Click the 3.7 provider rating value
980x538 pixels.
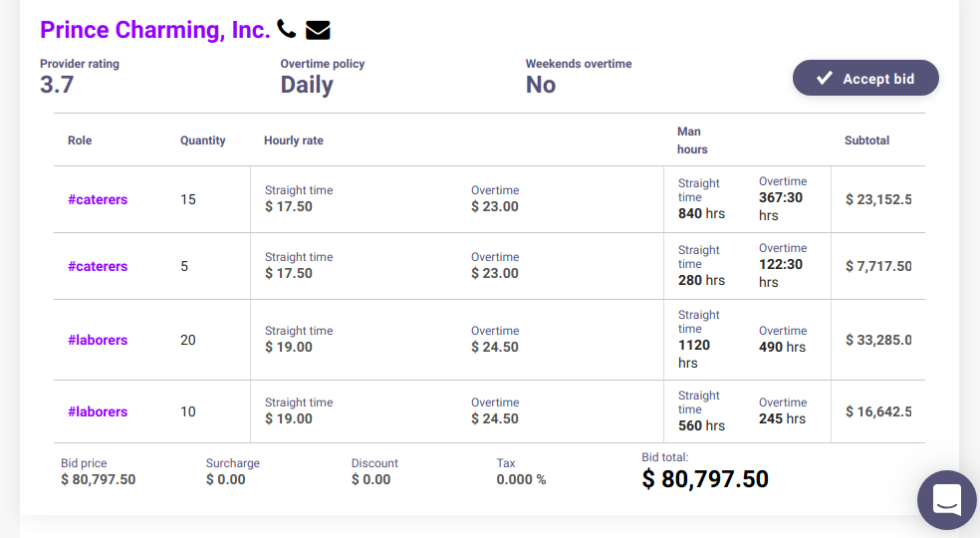click(57, 85)
